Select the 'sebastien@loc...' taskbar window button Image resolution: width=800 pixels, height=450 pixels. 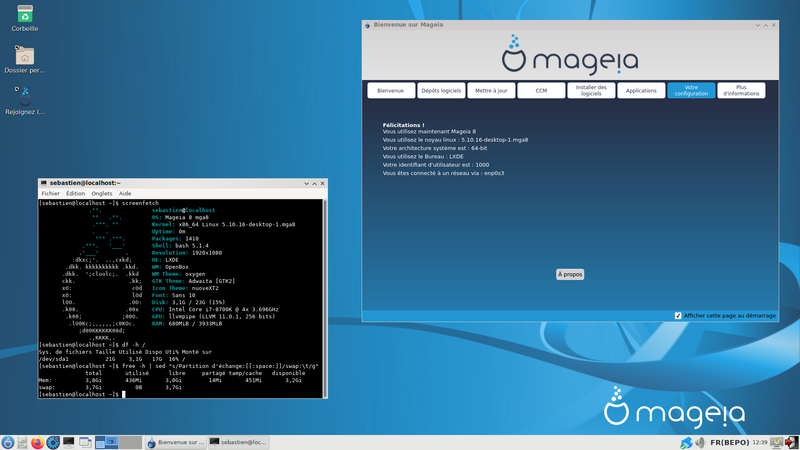tap(239, 442)
